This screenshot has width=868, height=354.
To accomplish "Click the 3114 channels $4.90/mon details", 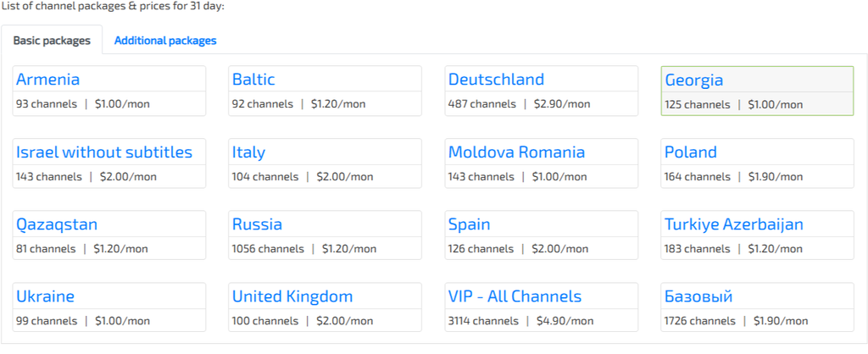I will [x=519, y=321].
